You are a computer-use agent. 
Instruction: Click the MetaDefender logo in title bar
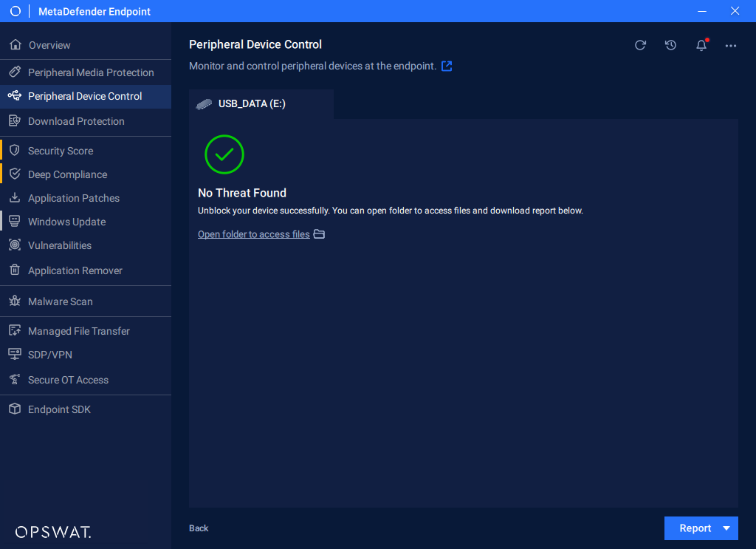click(x=16, y=11)
